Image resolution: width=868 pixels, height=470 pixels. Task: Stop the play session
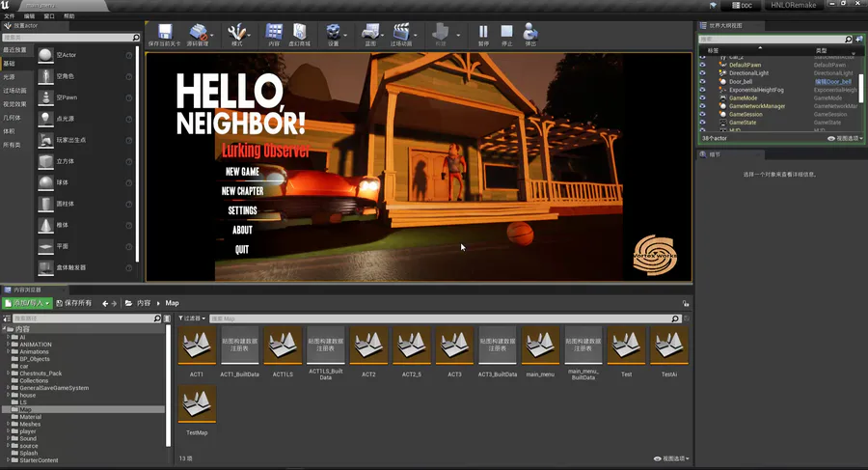click(x=506, y=32)
